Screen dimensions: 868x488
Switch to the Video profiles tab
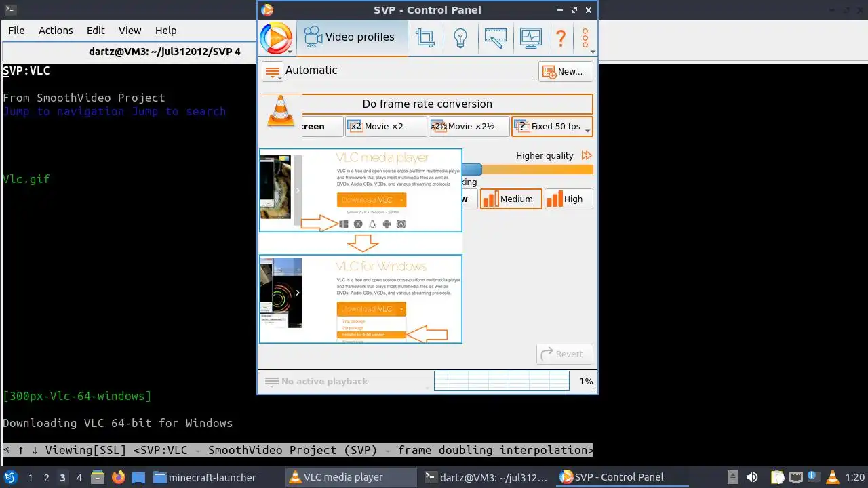pyautogui.click(x=352, y=37)
